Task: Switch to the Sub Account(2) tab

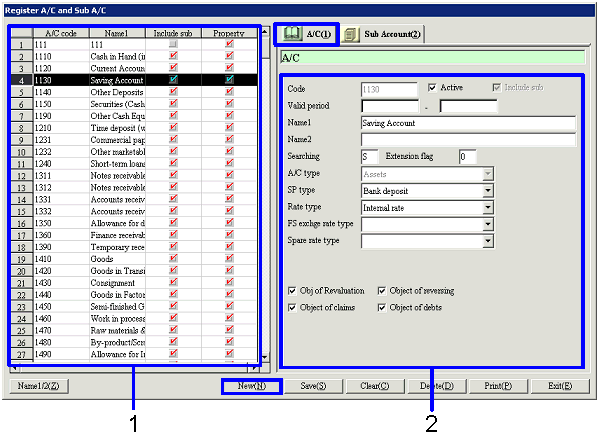Action: (383, 35)
